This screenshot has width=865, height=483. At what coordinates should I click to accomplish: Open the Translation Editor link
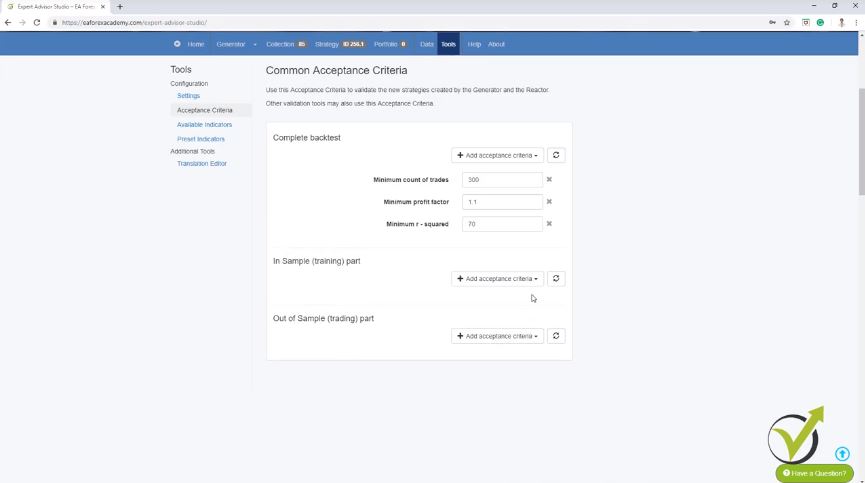click(201, 163)
